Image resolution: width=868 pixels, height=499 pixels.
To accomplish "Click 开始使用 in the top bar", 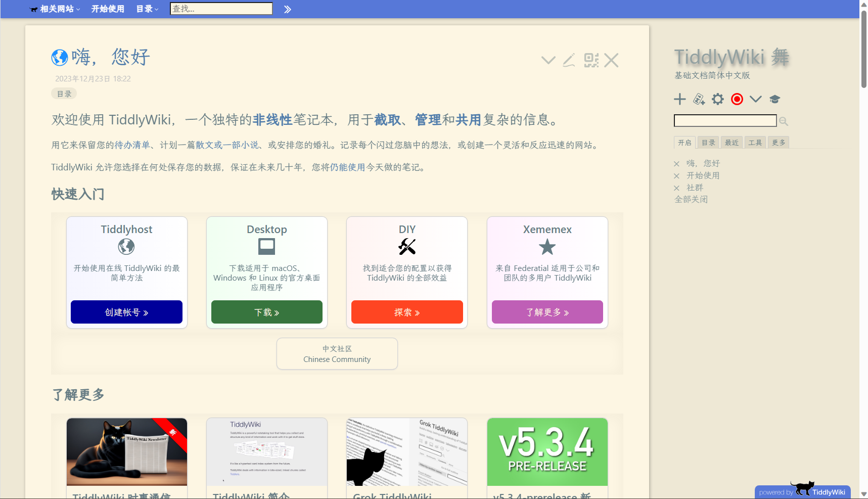I will click(x=108, y=9).
